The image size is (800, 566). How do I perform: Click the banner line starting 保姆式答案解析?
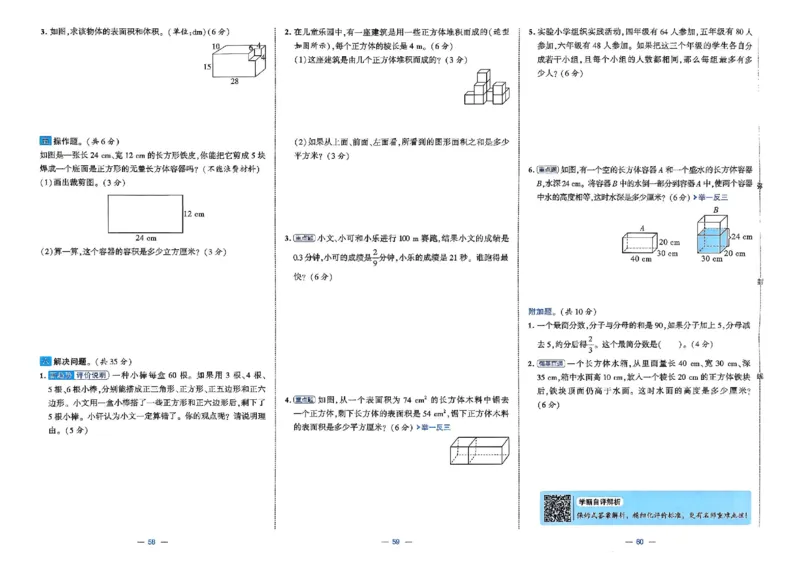[x=662, y=515]
